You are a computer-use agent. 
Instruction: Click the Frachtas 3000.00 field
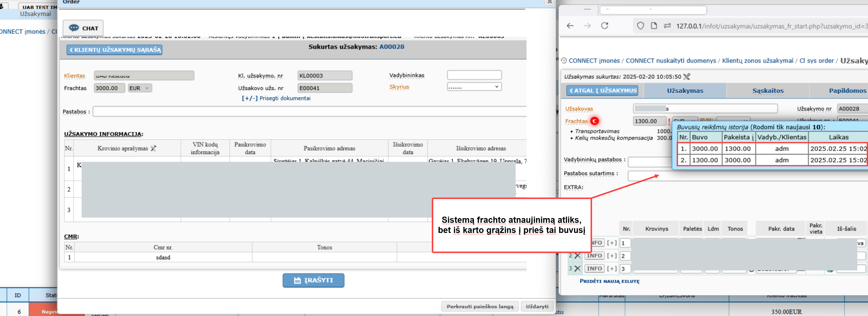109,88
